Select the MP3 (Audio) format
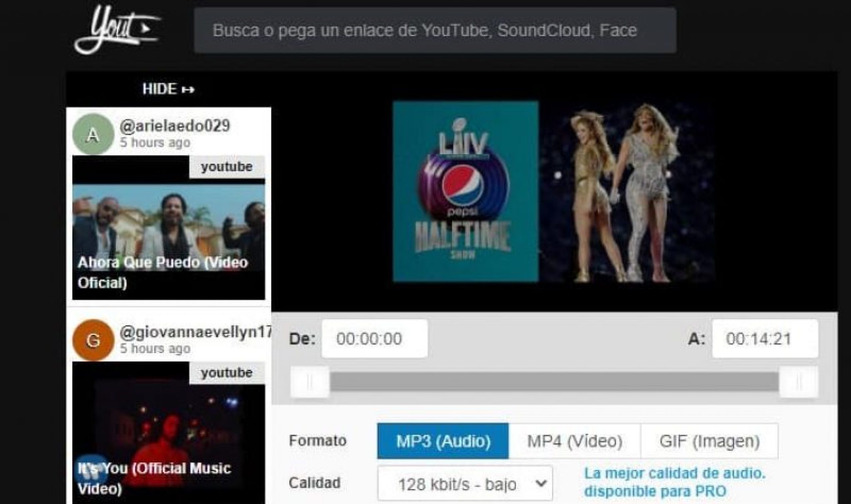 tap(443, 441)
